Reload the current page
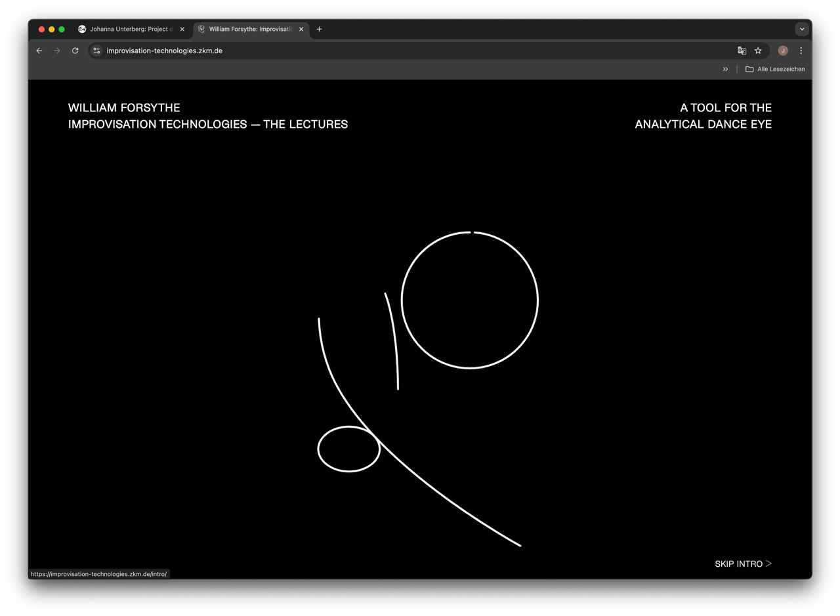 [x=75, y=51]
